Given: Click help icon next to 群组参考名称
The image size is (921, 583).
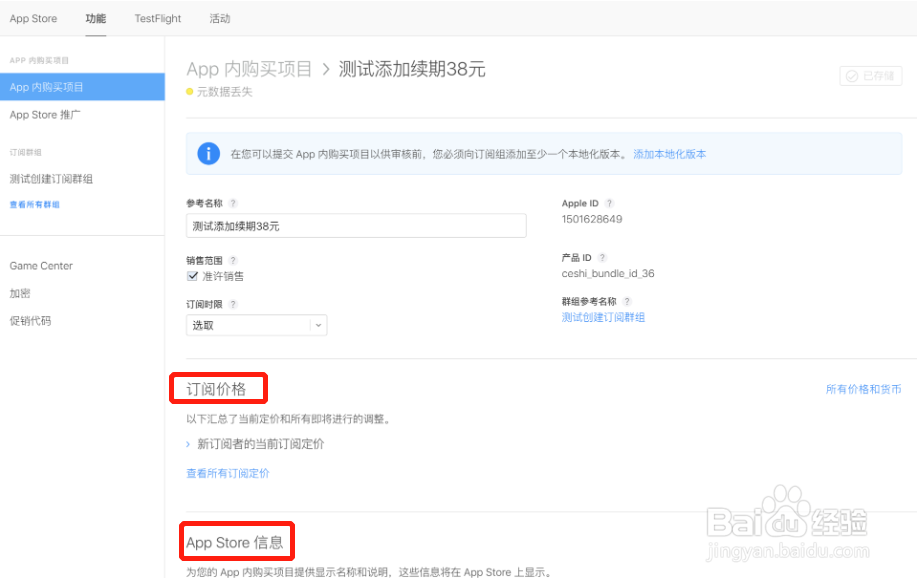Looking at the screenshot, I should coord(627,301).
